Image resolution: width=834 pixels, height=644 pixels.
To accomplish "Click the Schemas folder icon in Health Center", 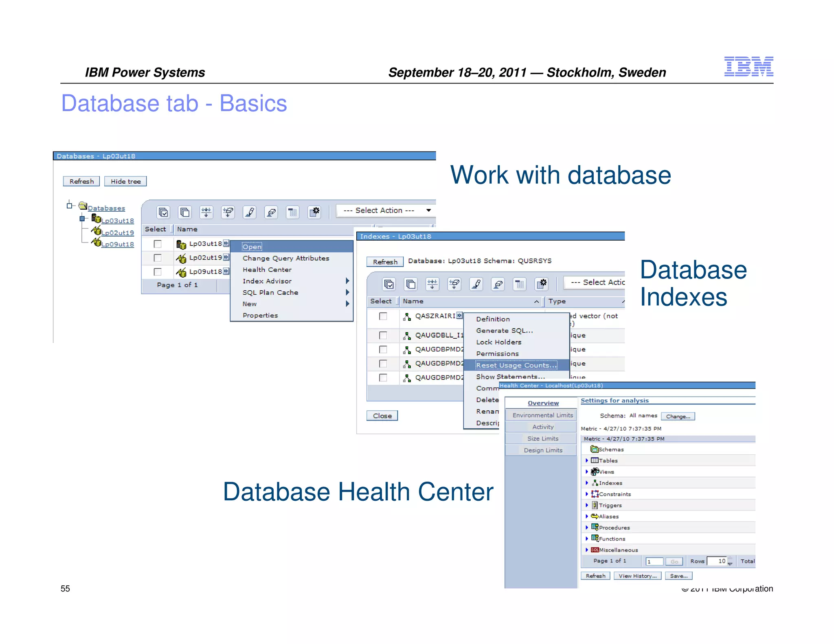I will click(x=595, y=449).
